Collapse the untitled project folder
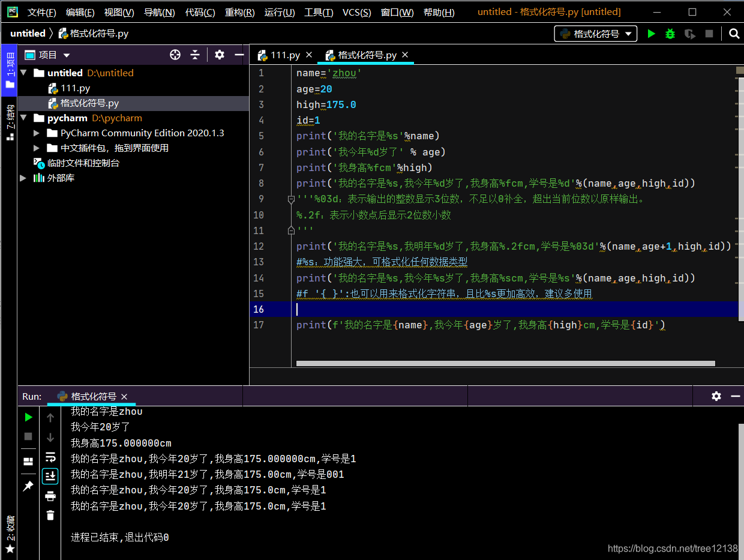Image resolution: width=744 pixels, height=560 pixels. (x=24, y=73)
